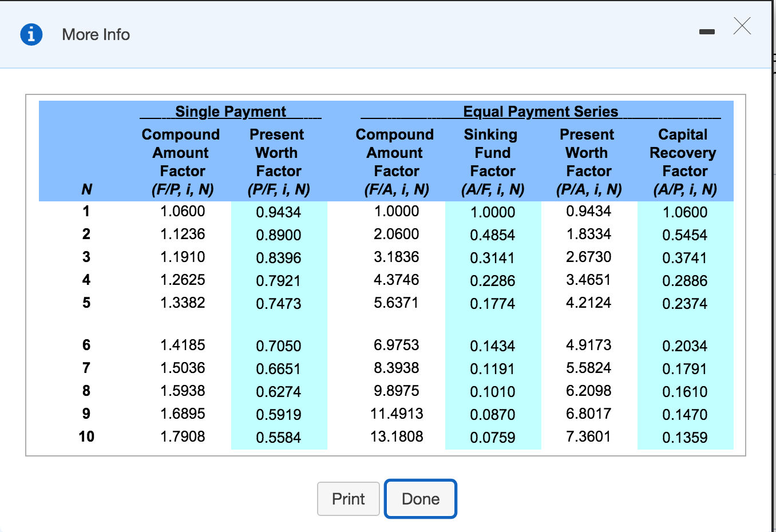Select the 1.1236 value in row 2
Screen dimensions: 776x532
[183, 234]
